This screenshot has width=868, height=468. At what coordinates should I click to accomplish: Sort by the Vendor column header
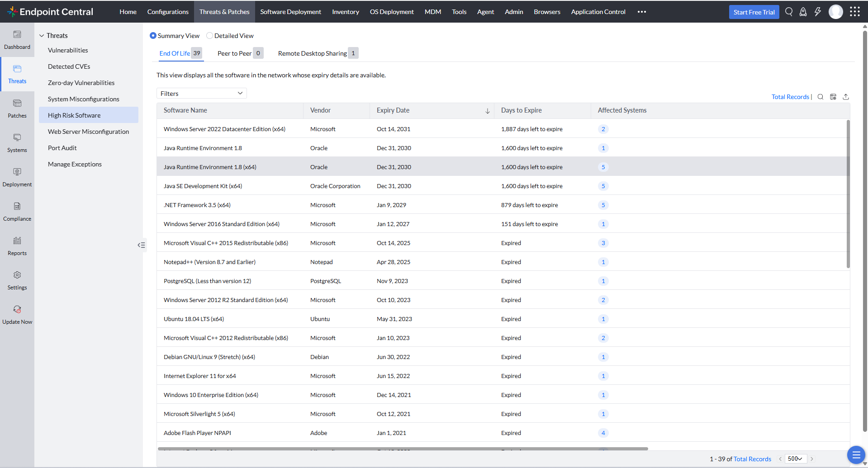pyautogui.click(x=337, y=110)
